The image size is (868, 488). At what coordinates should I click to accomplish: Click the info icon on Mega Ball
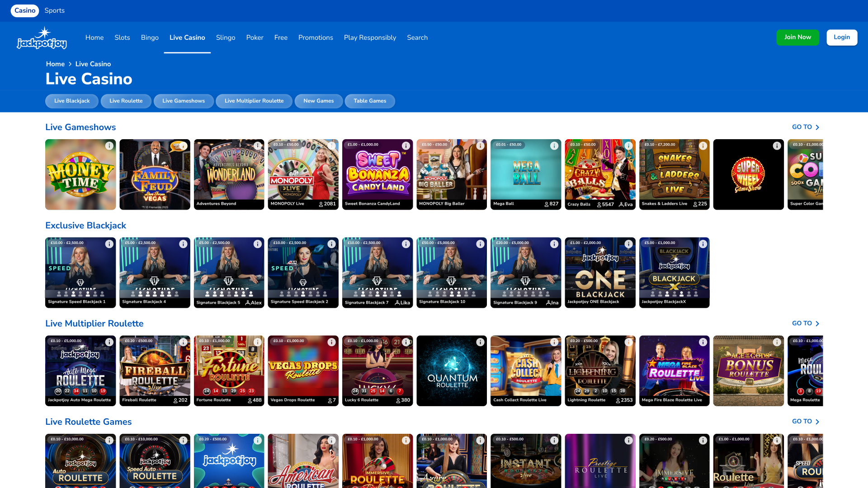coord(555,145)
